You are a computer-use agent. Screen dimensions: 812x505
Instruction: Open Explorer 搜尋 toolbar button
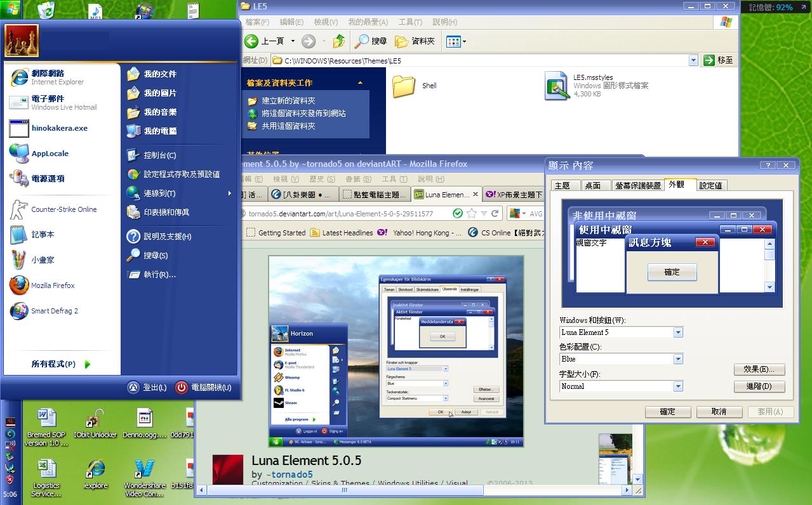(371, 41)
